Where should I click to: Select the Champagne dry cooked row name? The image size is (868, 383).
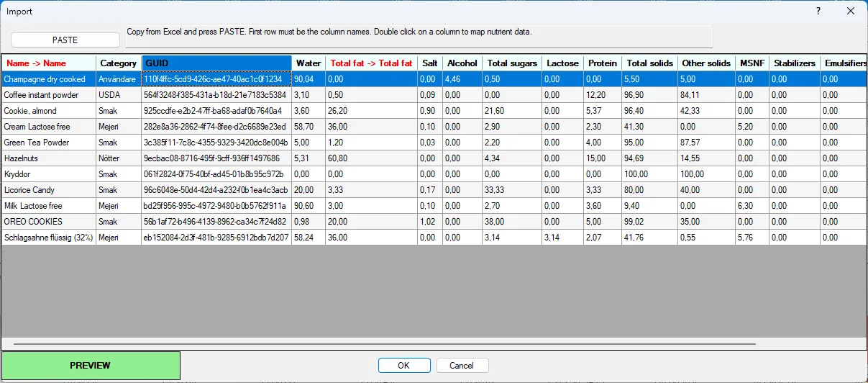pyautogui.click(x=48, y=79)
